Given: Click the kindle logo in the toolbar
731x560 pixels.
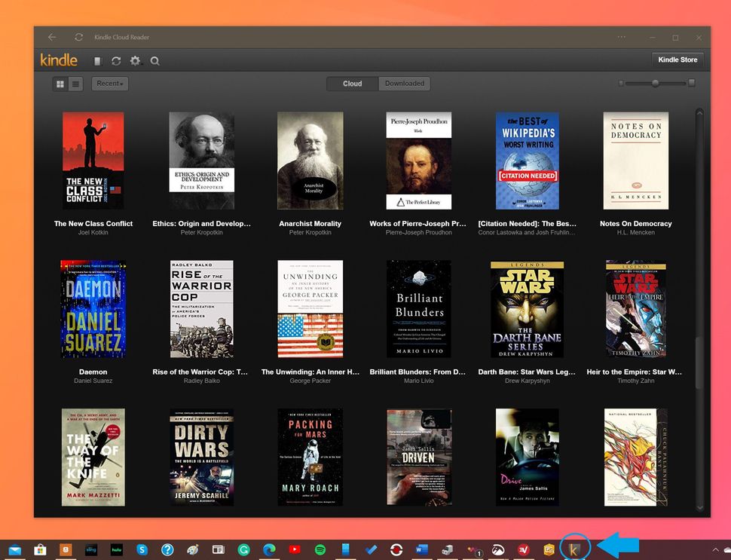Looking at the screenshot, I should coord(58,60).
